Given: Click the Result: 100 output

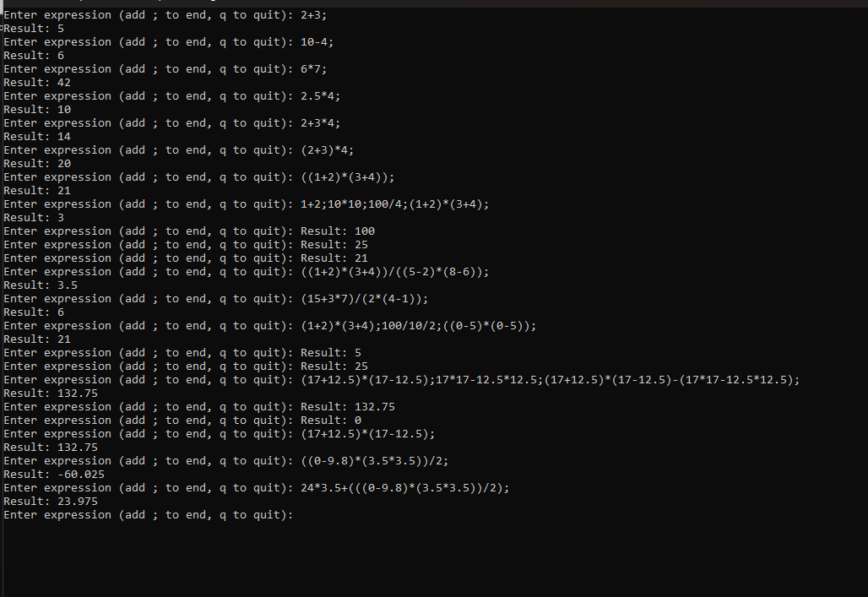Looking at the screenshot, I should tap(338, 231).
